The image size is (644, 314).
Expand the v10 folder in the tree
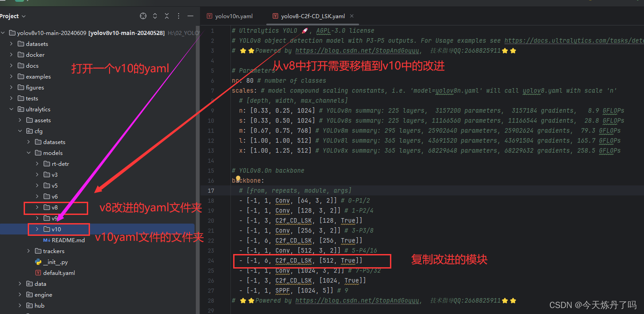[x=36, y=229]
